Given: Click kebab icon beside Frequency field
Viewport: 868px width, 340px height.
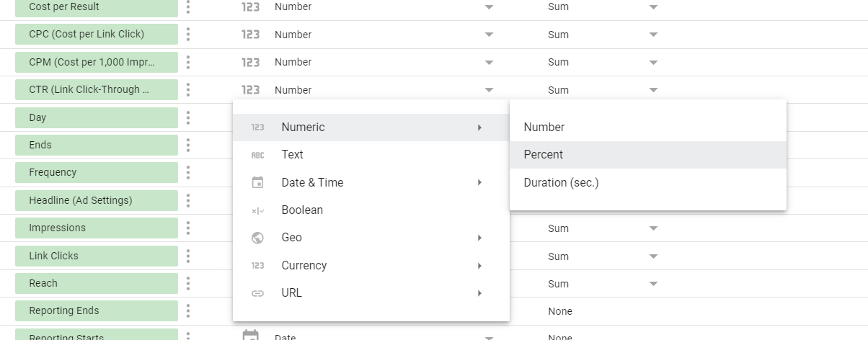Looking at the screenshot, I should (188, 173).
